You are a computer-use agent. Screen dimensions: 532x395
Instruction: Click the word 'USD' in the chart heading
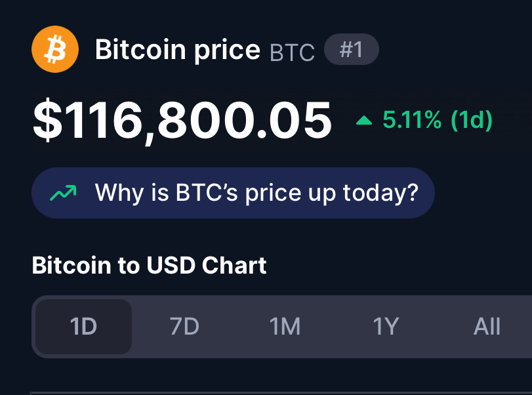pyautogui.click(x=171, y=265)
